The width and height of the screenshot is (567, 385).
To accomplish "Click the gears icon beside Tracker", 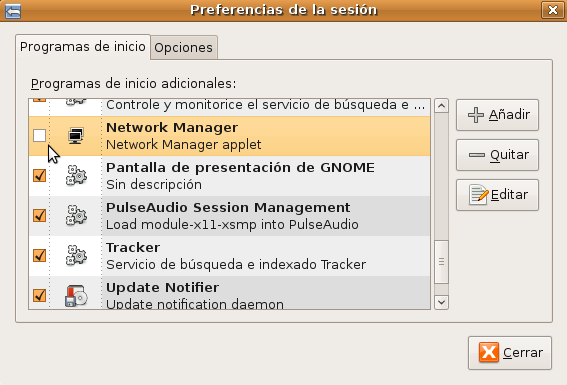I will pos(76,256).
